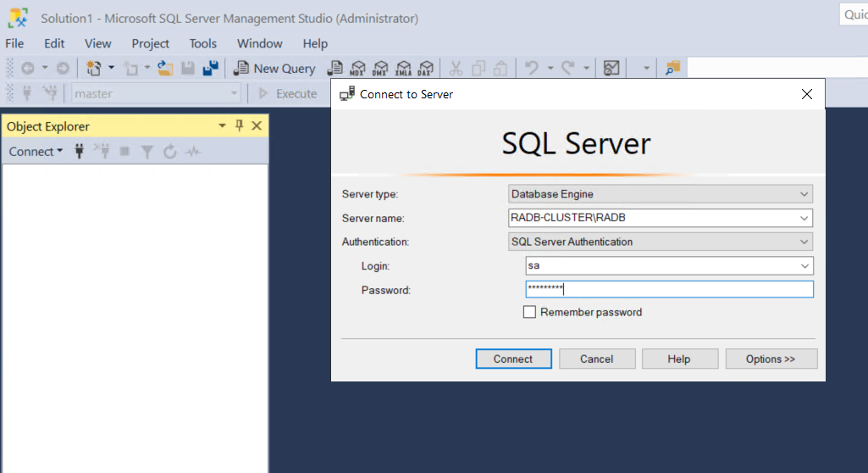Open the View menu
Viewport: 868px width, 473px height.
pos(98,43)
